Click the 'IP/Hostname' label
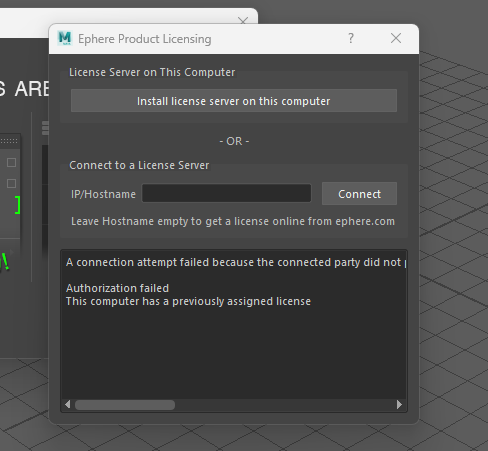 (103, 194)
